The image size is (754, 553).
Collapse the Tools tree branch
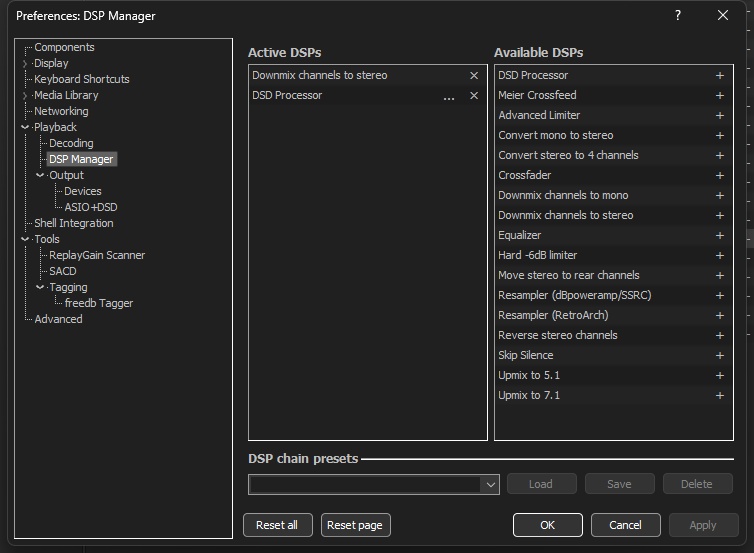25,240
